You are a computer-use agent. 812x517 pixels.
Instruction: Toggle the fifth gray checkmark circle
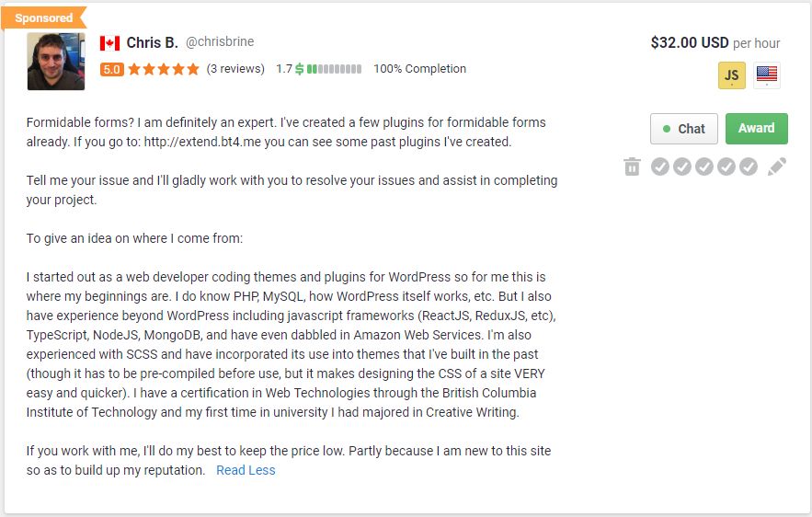click(x=749, y=167)
